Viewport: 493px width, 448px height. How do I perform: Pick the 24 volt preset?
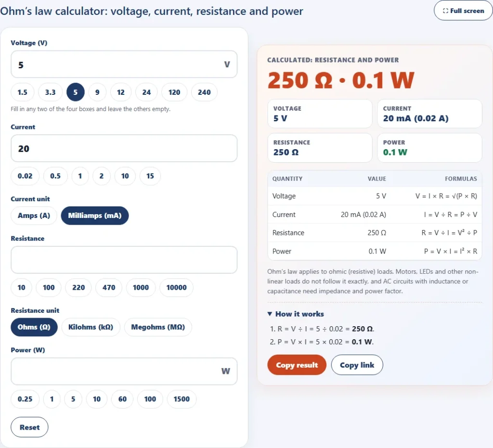(146, 92)
